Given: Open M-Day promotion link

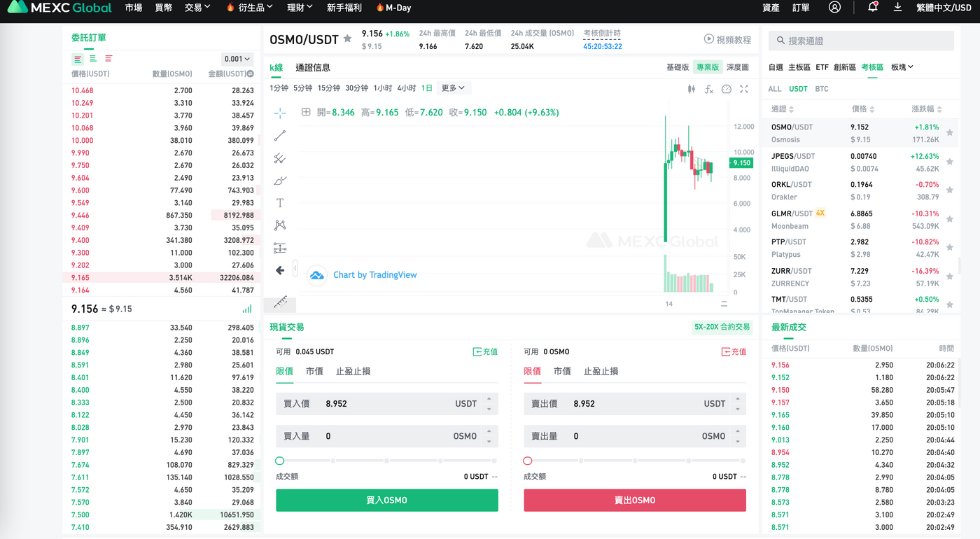Looking at the screenshot, I should pyautogui.click(x=393, y=8).
